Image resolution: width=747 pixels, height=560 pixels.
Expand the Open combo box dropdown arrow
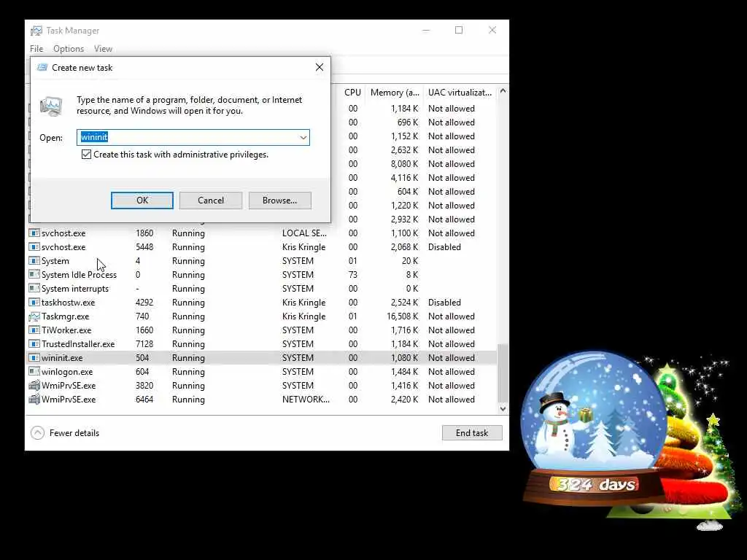coord(303,138)
